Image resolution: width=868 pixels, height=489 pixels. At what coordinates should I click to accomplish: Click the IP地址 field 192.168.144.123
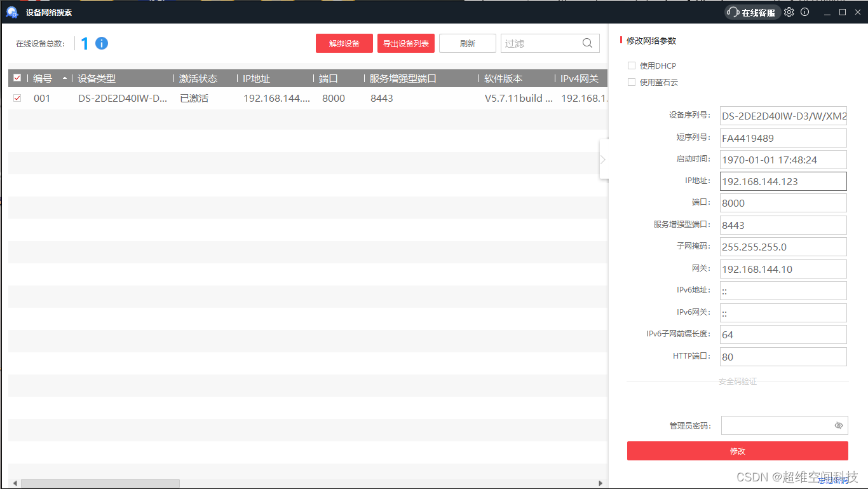(783, 181)
